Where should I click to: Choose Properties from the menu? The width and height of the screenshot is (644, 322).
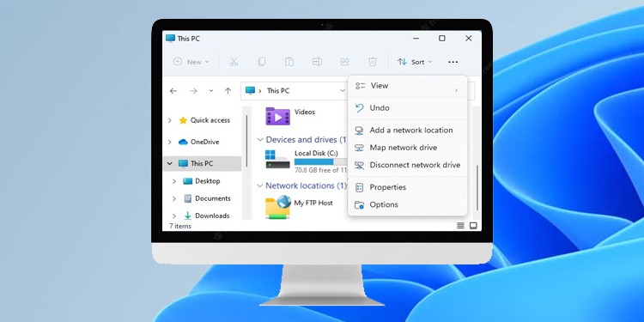click(407, 187)
